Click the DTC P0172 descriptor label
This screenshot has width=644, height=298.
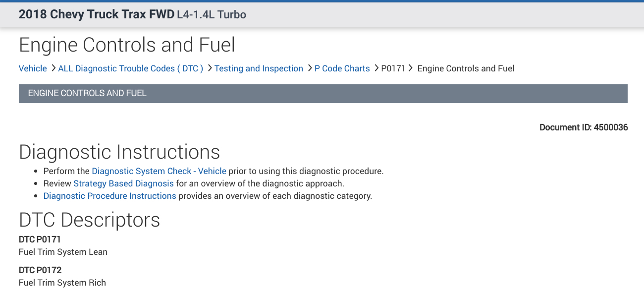40,270
